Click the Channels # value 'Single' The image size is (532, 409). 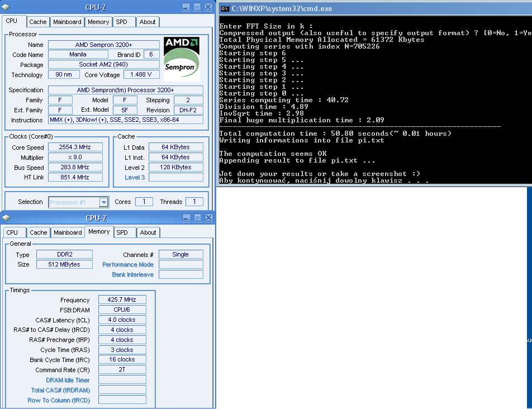click(181, 254)
